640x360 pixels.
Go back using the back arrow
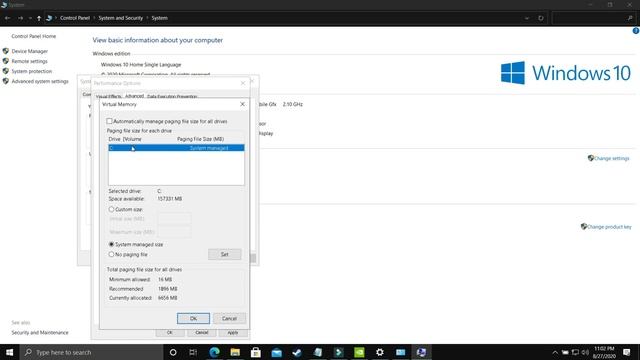click(x=7, y=18)
